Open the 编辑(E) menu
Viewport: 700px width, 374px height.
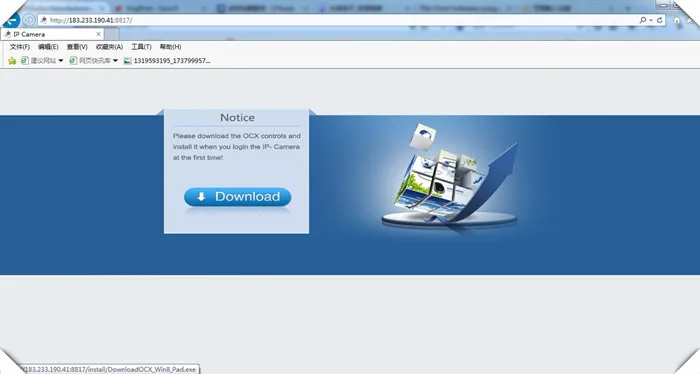pos(48,47)
